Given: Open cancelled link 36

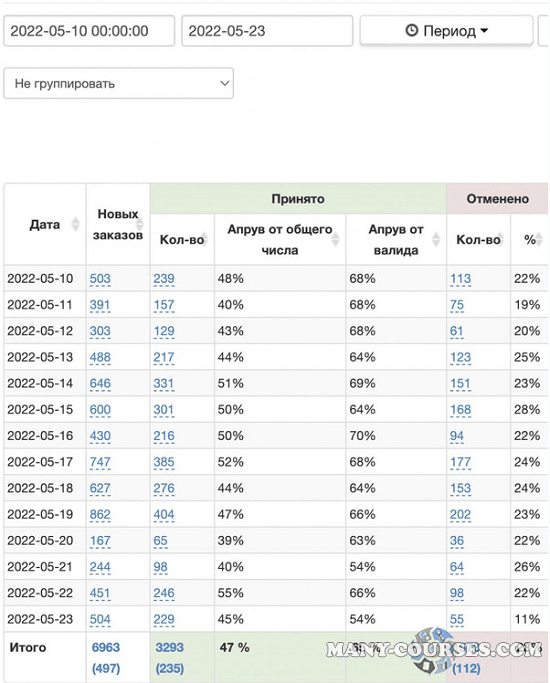Looking at the screenshot, I should pyautogui.click(x=457, y=540).
